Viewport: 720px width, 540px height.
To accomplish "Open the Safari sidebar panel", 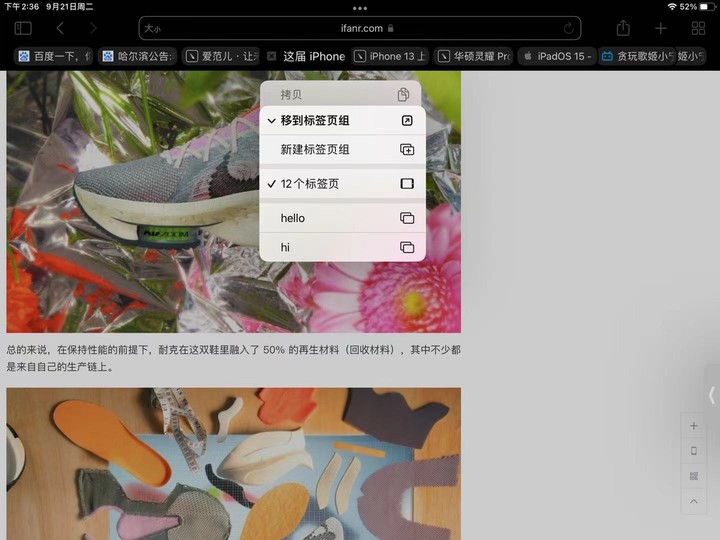I will [x=23, y=29].
